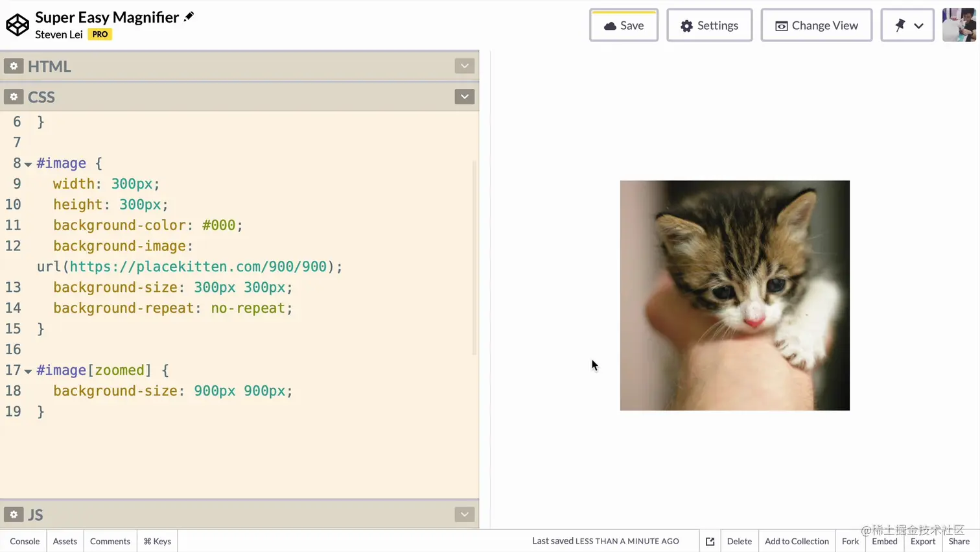The height and width of the screenshot is (552, 980).
Task: Collapse the #image[zoomed] rule fold arrow
Action: point(28,371)
